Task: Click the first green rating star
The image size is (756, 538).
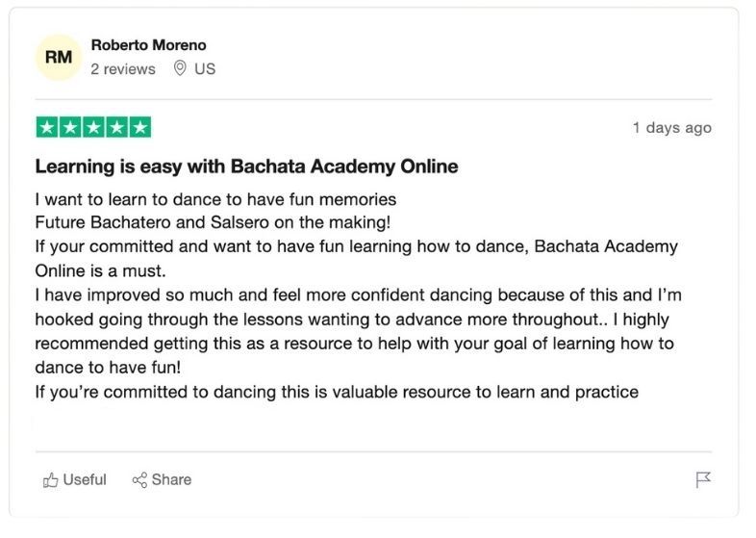Action: pyautogui.click(x=46, y=127)
